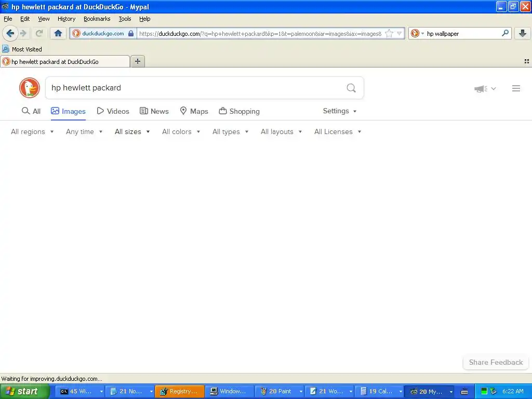Open the URL history dropdown arrow
Screen dimensions: 532x399
tap(400, 33)
